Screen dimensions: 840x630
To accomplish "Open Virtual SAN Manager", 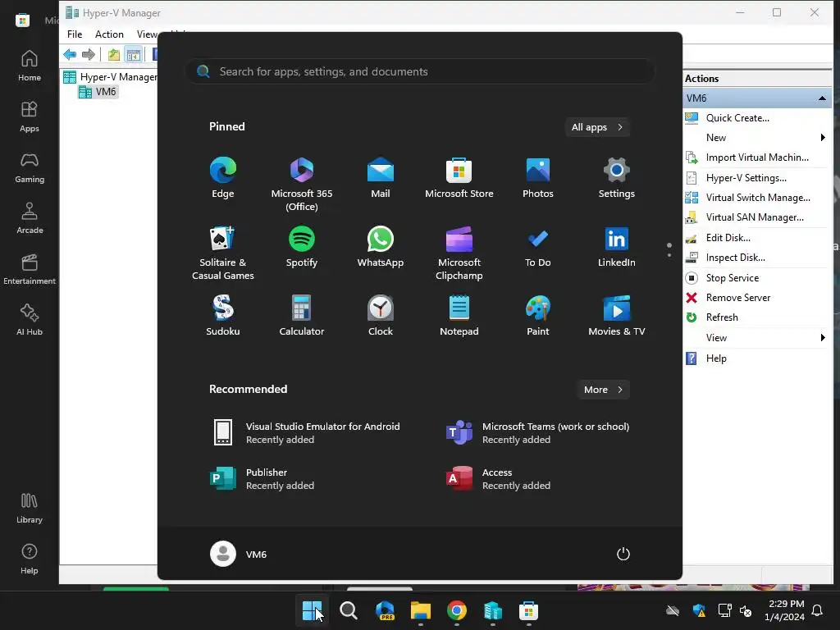I will point(755,217).
